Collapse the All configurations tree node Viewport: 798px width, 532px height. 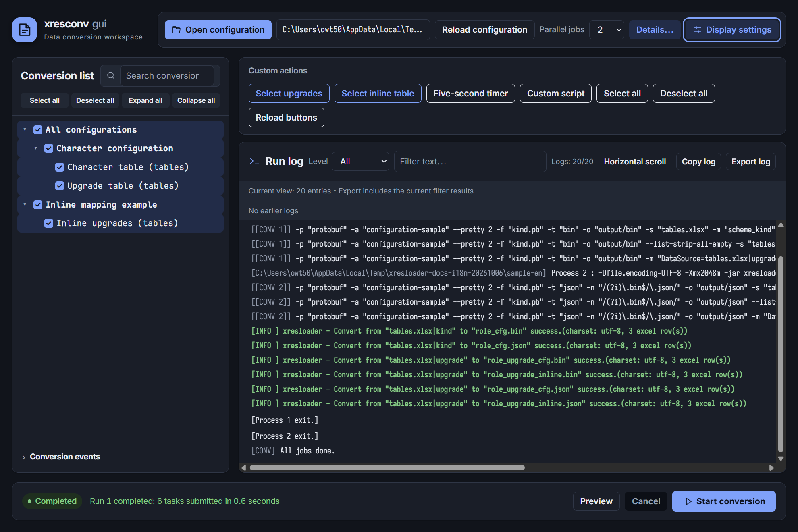pyautogui.click(x=25, y=130)
